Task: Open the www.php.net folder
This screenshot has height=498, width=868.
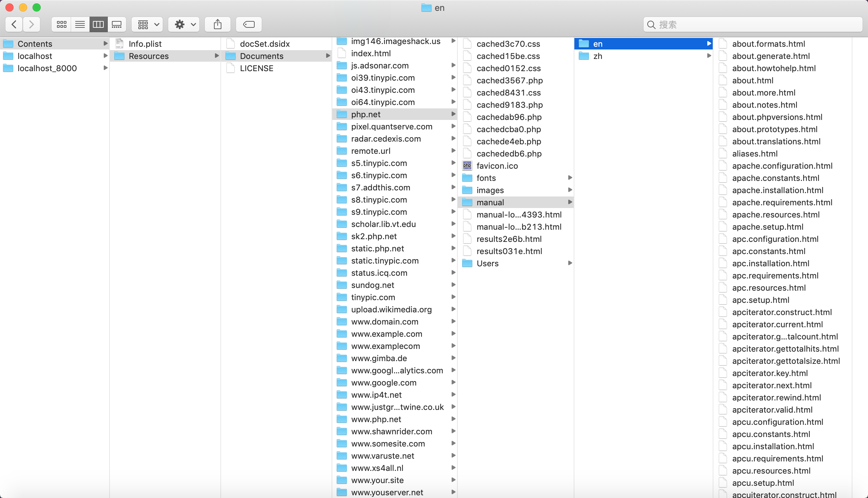Action: pos(376,419)
